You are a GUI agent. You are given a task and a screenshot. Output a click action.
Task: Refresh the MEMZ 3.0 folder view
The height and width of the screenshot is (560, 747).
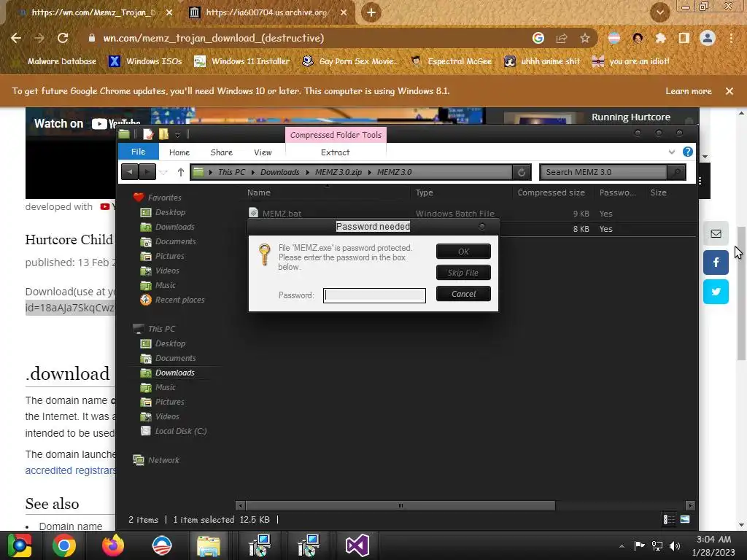click(x=522, y=172)
